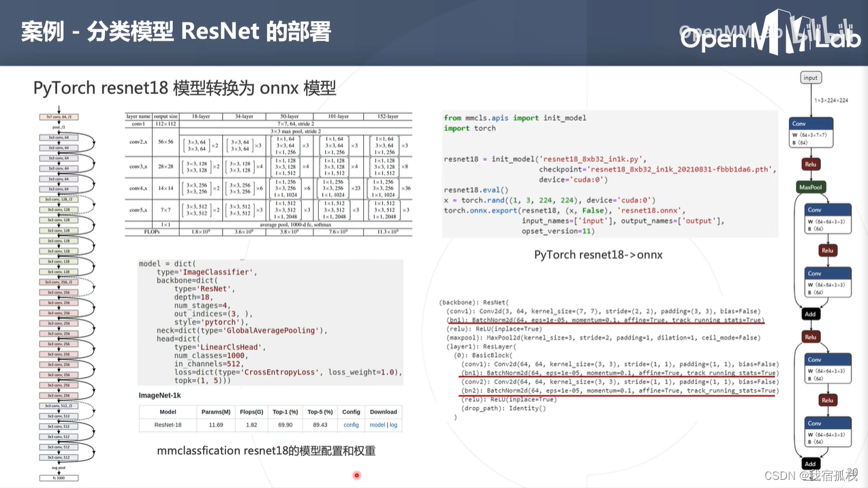Click the 1×3×224×224 edge label
The image size is (868, 488).
(832, 100)
